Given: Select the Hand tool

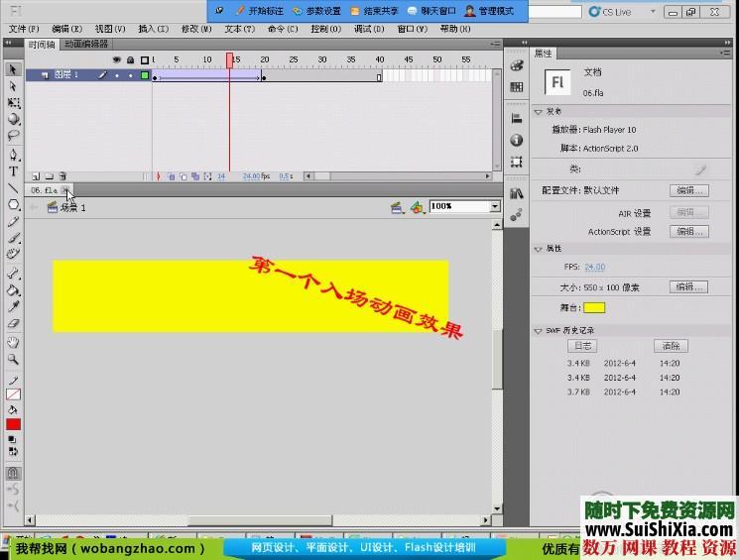Looking at the screenshot, I should click(14, 342).
